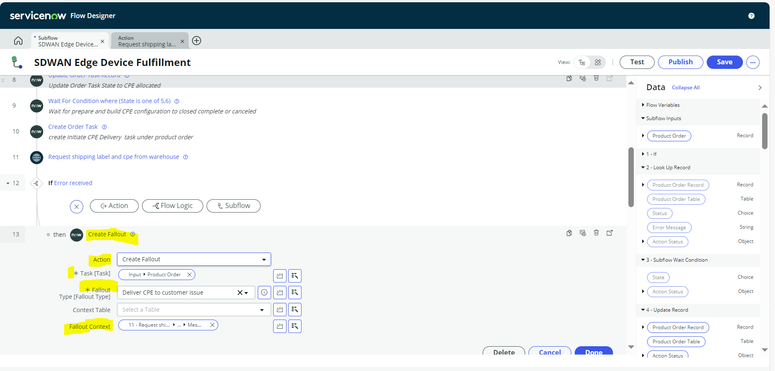The width and height of the screenshot is (775, 371).
Task: Click the flow canvas vertical scrollbar thumb
Action: click(x=631, y=177)
